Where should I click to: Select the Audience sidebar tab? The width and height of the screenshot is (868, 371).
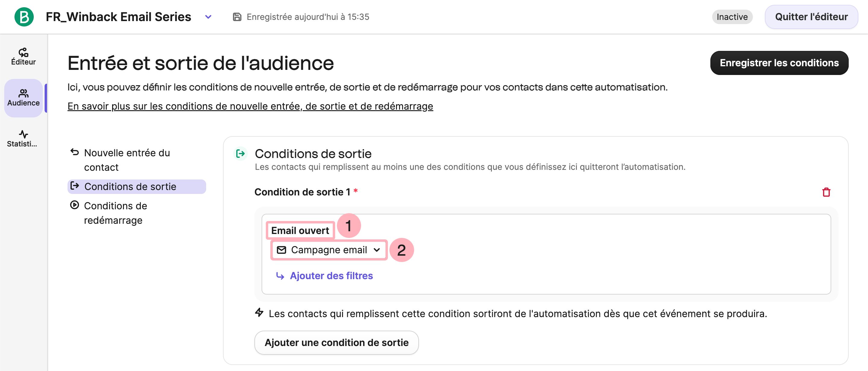[23, 98]
